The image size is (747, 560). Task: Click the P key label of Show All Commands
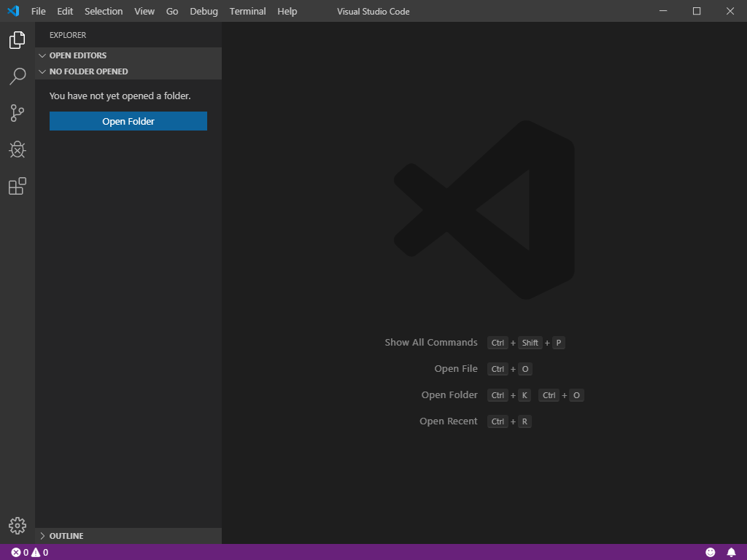(x=559, y=343)
